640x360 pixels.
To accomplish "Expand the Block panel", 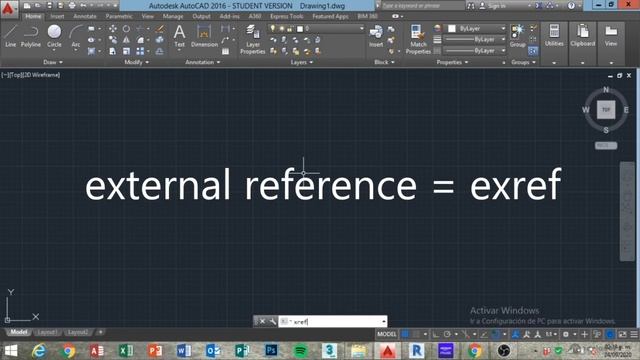I will coord(384,62).
